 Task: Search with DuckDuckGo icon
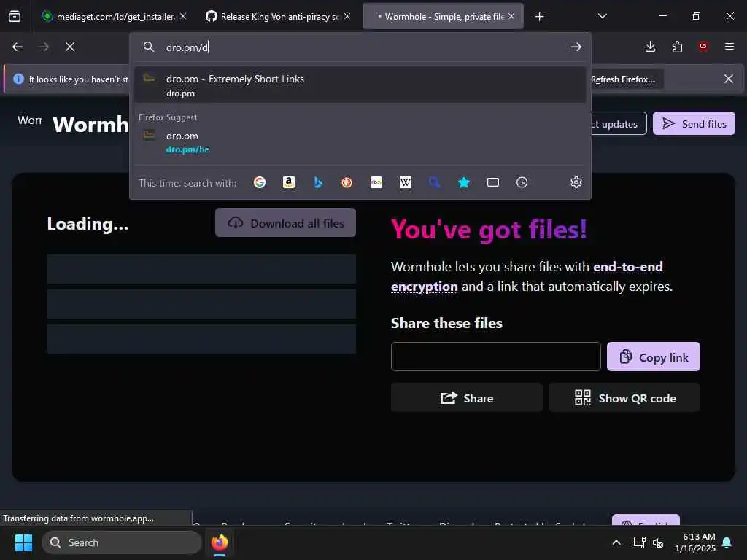(x=347, y=182)
